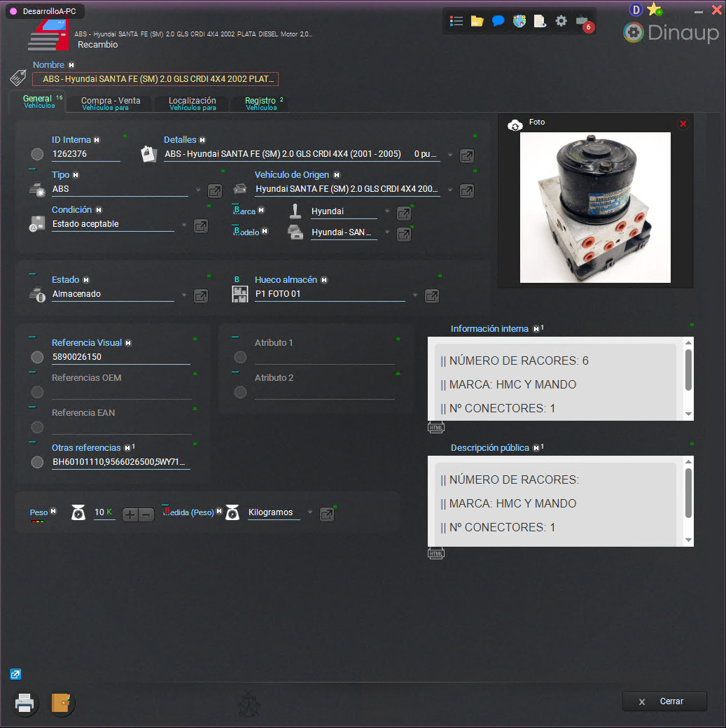Switch to the Compra - Venta tab
726x728 pixels.
[109, 101]
